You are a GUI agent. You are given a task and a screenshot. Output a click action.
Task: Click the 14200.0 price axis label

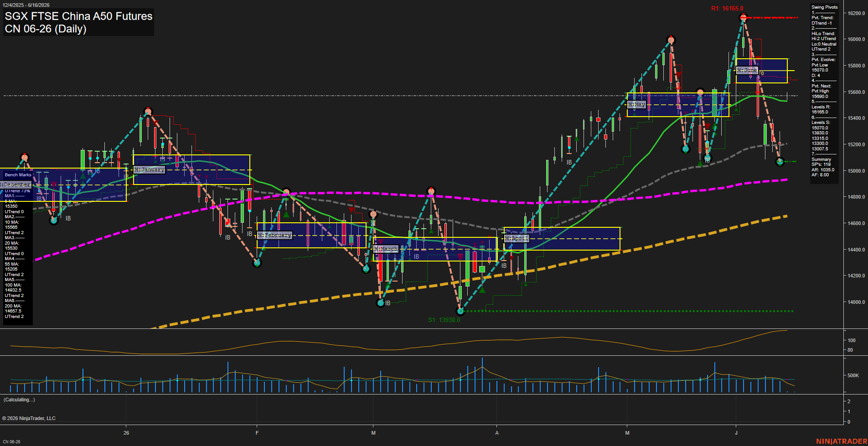pyautogui.click(x=856, y=276)
